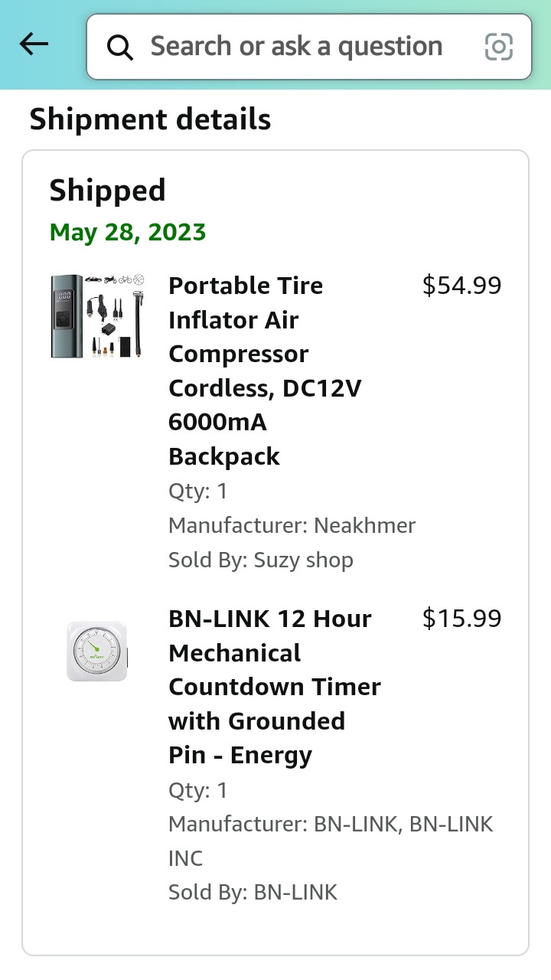Click the search glass to start a search
This screenshot has width=551, height=980.
[x=119, y=47]
